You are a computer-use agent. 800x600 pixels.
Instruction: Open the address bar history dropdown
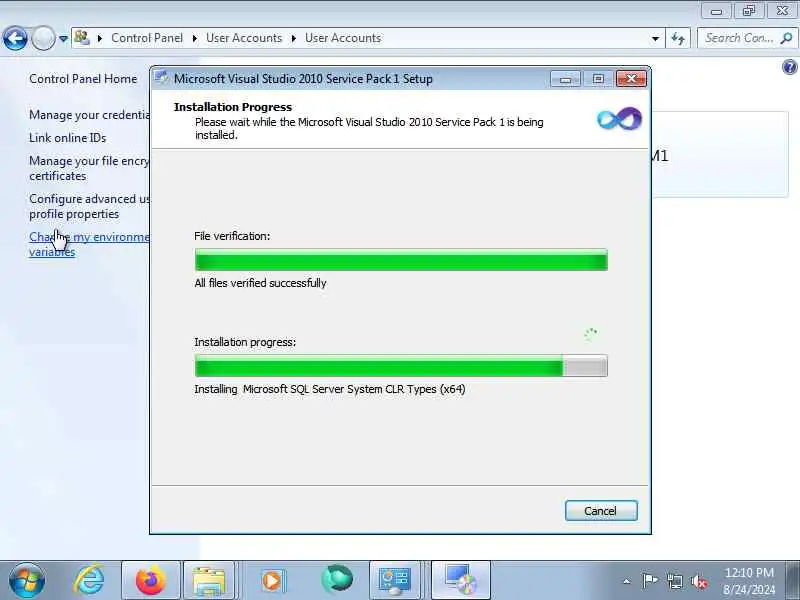point(655,38)
